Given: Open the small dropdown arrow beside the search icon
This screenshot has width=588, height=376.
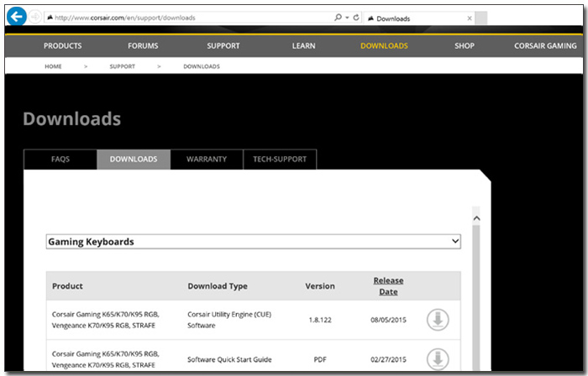Looking at the screenshot, I should point(347,18).
